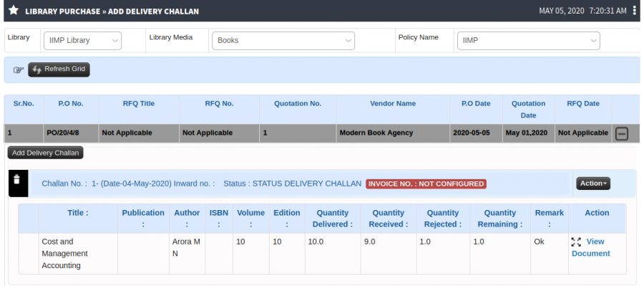Open the Policy Name dropdown showing IIMP
The height and width of the screenshot is (286, 644).
click(529, 41)
